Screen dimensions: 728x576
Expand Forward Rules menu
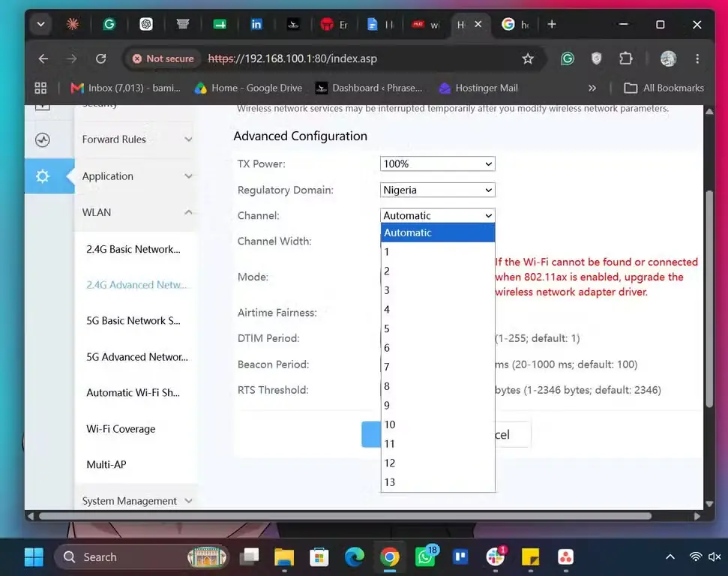pyautogui.click(x=137, y=139)
